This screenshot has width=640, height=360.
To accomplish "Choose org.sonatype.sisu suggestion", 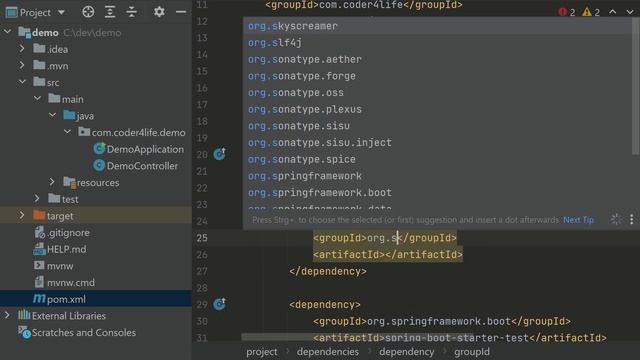I will point(437,126).
